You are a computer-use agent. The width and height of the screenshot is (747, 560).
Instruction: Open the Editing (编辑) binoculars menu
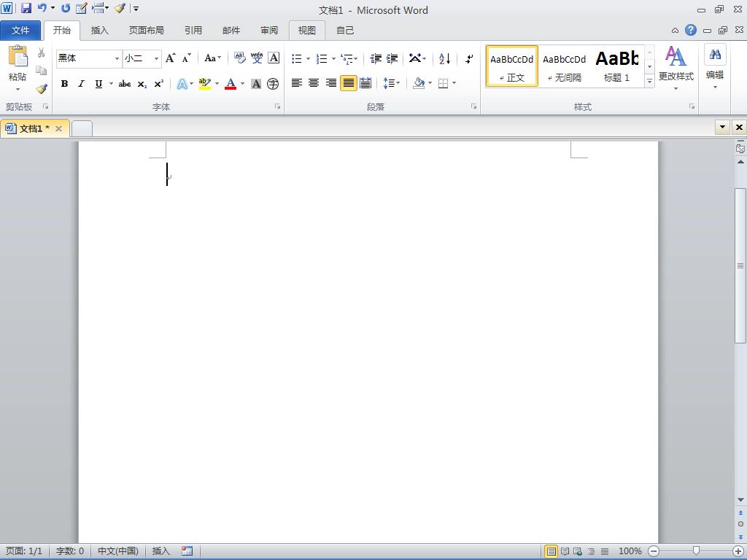pos(715,68)
